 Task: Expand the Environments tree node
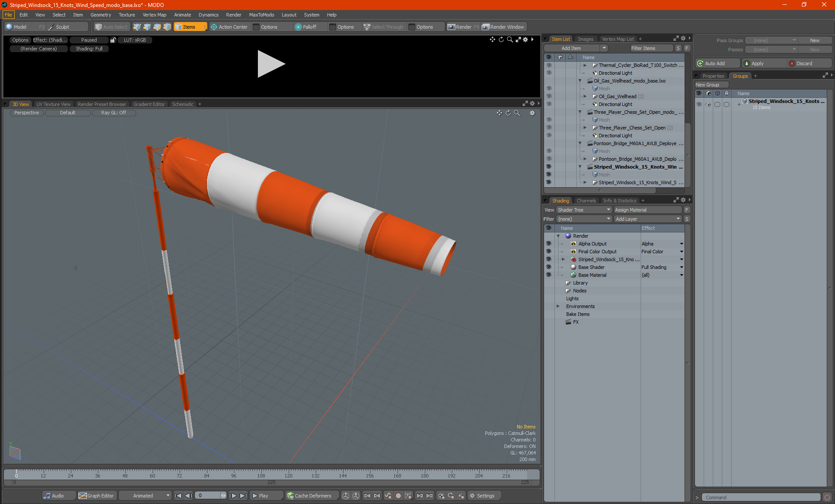coord(558,306)
